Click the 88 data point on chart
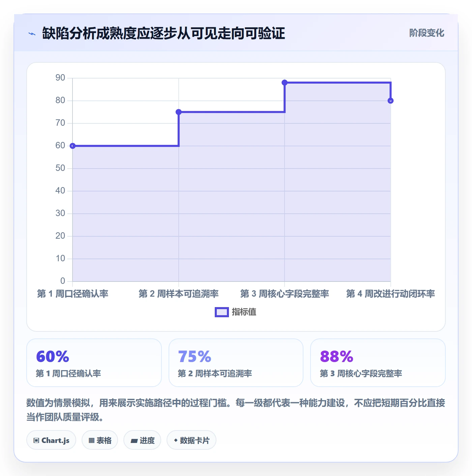The image size is (472, 476). (x=285, y=83)
